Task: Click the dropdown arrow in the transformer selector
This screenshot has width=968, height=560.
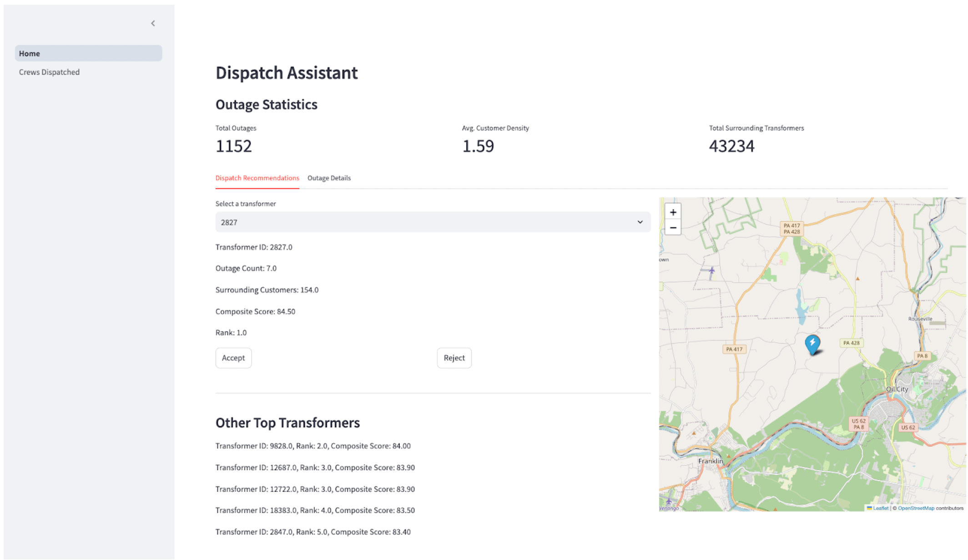Action: (640, 222)
